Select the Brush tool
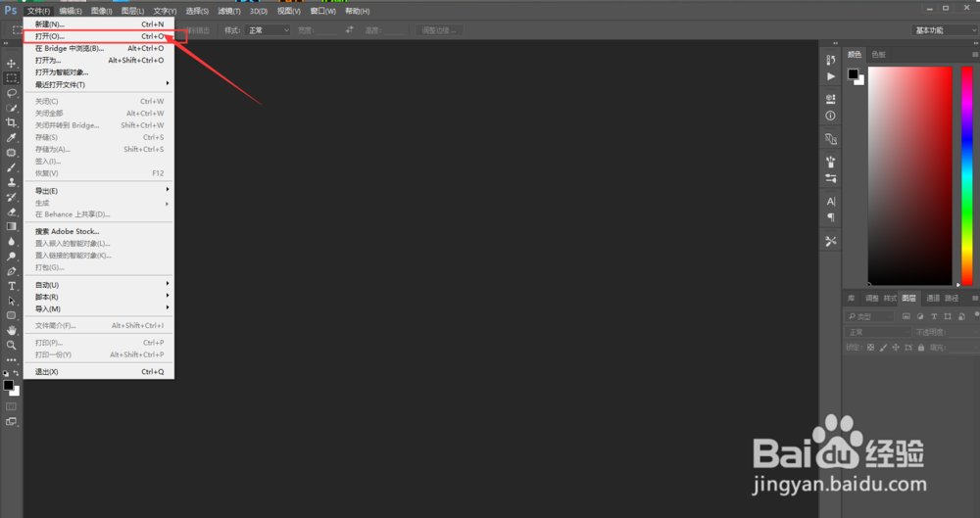 click(11, 167)
